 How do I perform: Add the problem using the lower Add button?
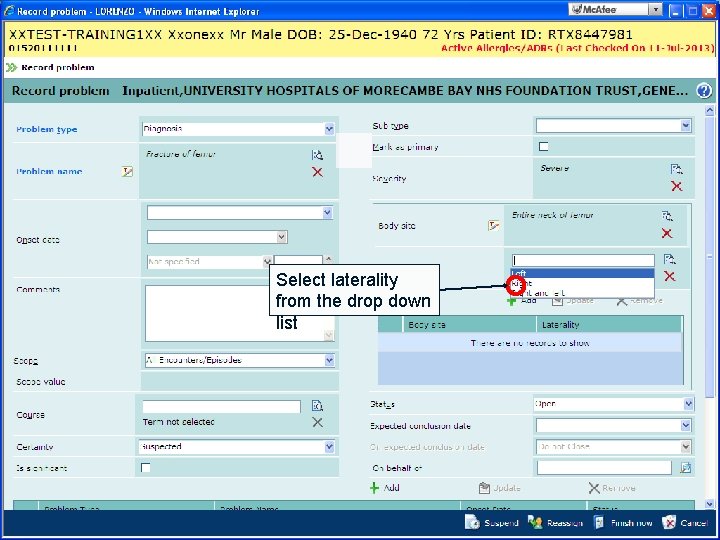pos(385,488)
